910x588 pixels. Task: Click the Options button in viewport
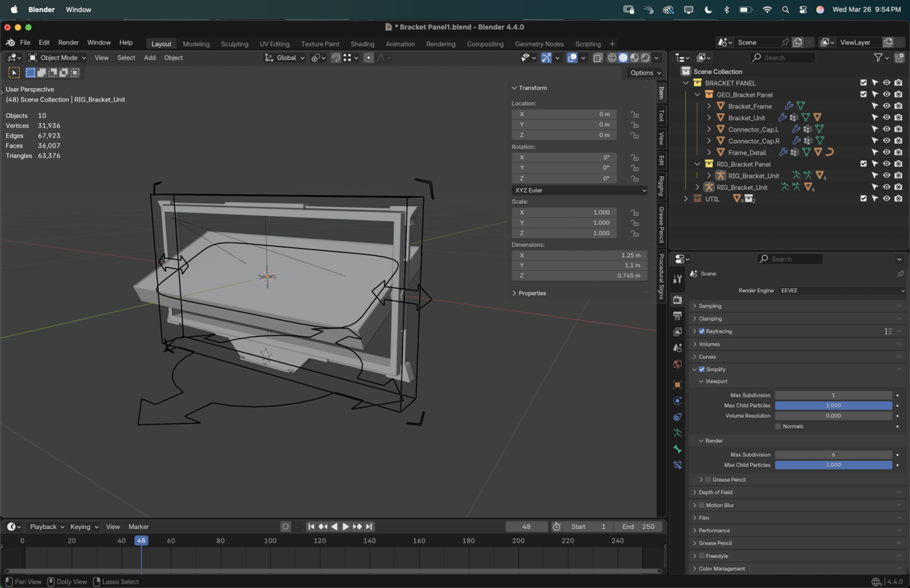pyautogui.click(x=646, y=73)
